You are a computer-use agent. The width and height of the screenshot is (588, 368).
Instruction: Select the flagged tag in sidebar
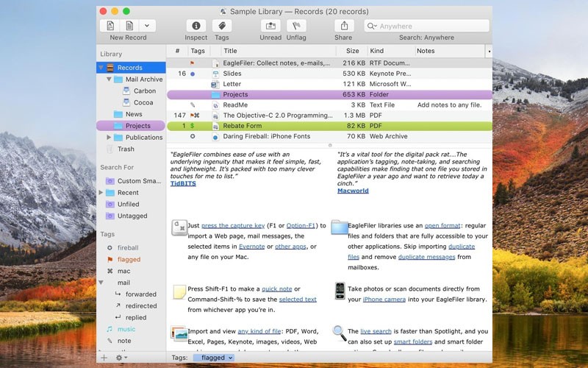click(x=131, y=260)
